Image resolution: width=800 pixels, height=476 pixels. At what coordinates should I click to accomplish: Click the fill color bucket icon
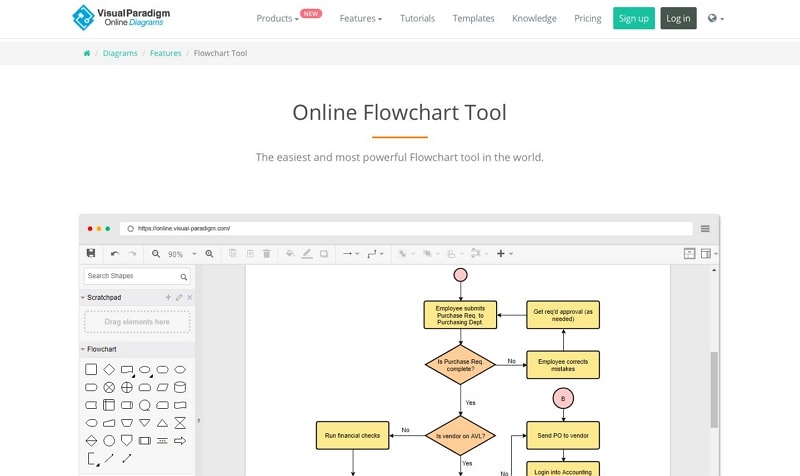click(290, 254)
